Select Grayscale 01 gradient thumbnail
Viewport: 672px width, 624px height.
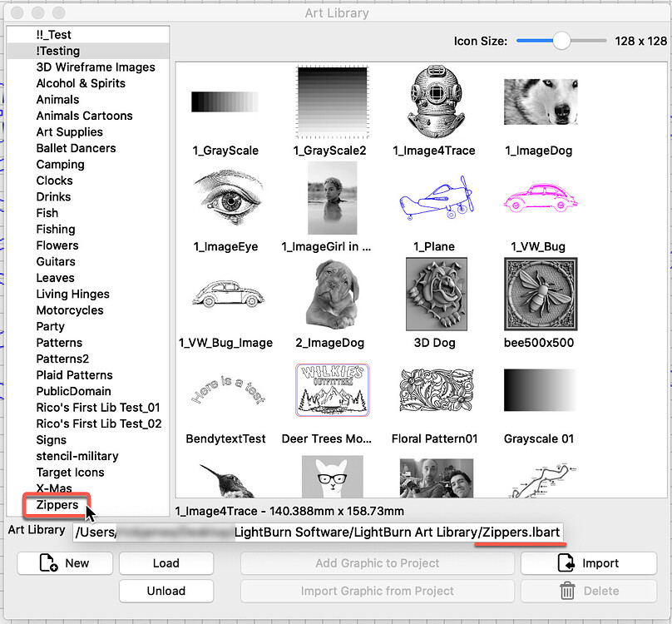coord(540,390)
